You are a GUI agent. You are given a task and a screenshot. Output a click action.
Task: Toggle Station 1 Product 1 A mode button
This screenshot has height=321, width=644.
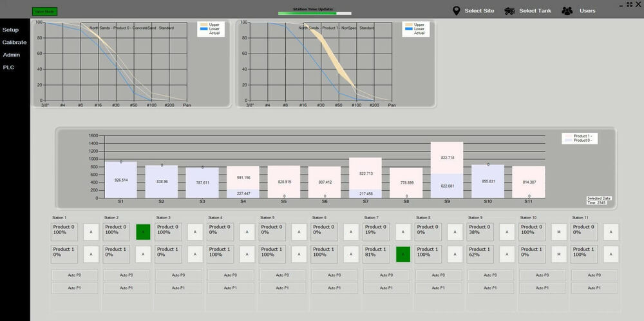point(91,255)
